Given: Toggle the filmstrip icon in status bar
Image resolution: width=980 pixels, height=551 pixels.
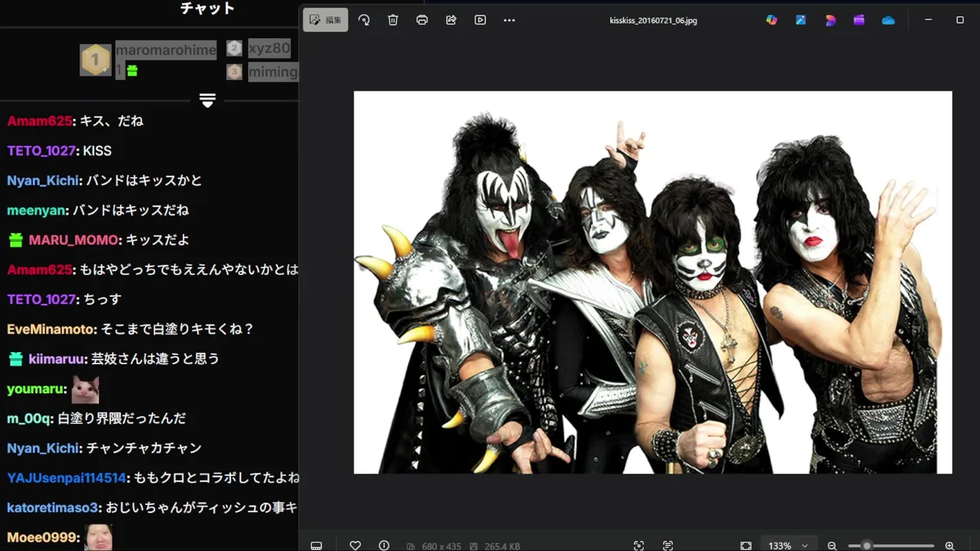Looking at the screenshot, I should (x=316, y=546).
